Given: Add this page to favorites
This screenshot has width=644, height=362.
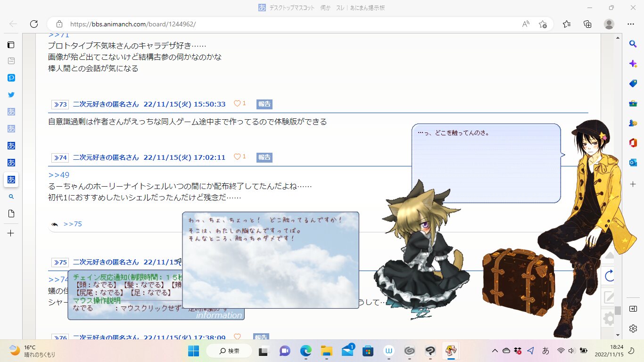Looking at the screenshot, I should [543, 24].
